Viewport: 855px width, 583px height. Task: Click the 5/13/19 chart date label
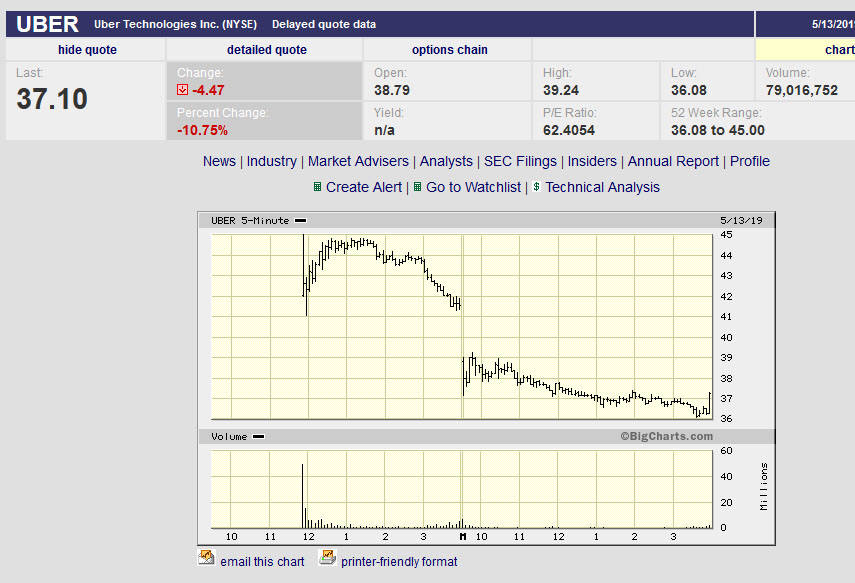741,220
